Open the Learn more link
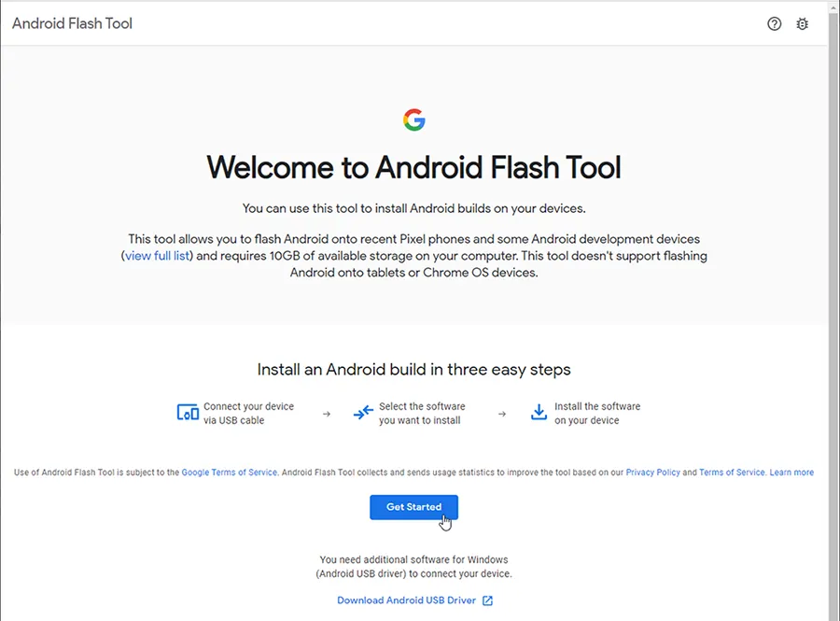Viewport: 840px width, 621px height. coord(791,473)
